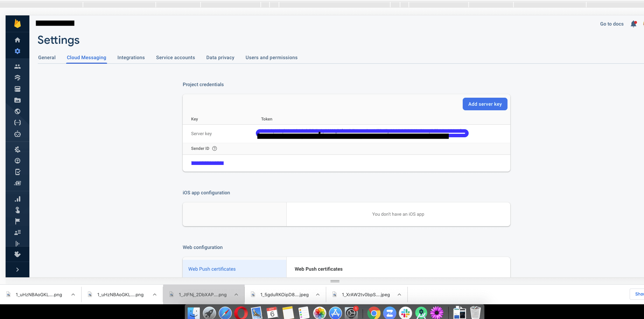Open the Data privacy tab
Viewport: 644px width, 319px height.
click(220, 57)
